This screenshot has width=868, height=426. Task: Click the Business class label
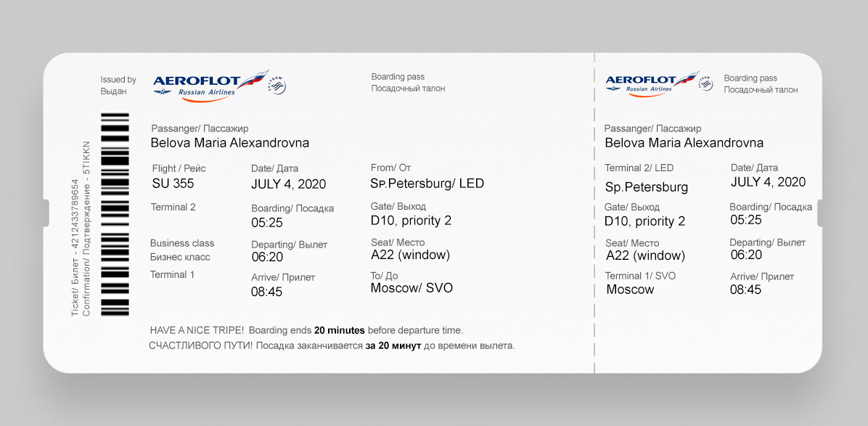point(182,243)
